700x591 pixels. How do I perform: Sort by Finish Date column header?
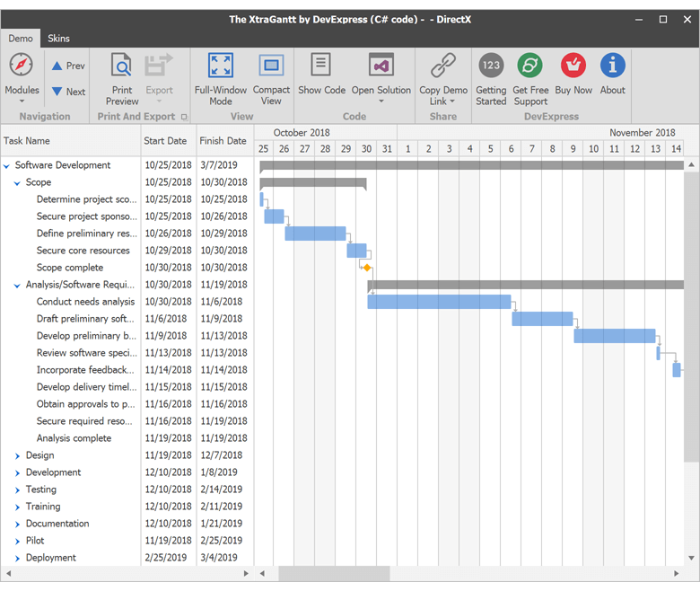224,141
